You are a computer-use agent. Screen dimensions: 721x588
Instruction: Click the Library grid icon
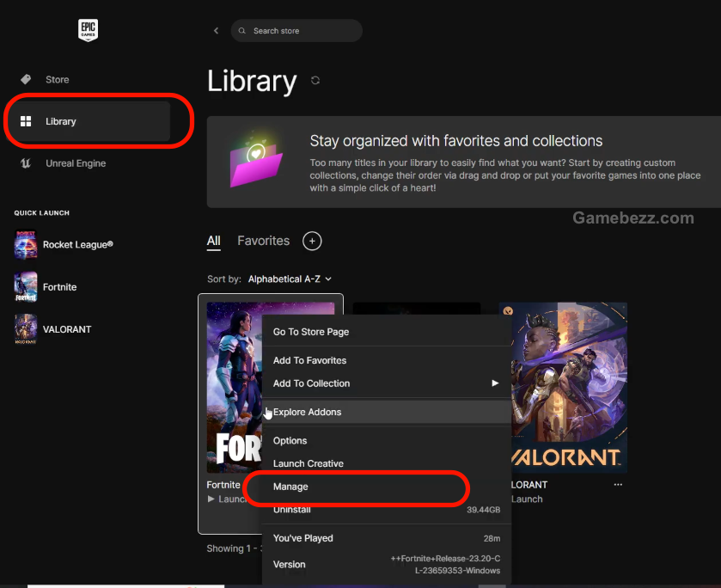tap(26, 121)
